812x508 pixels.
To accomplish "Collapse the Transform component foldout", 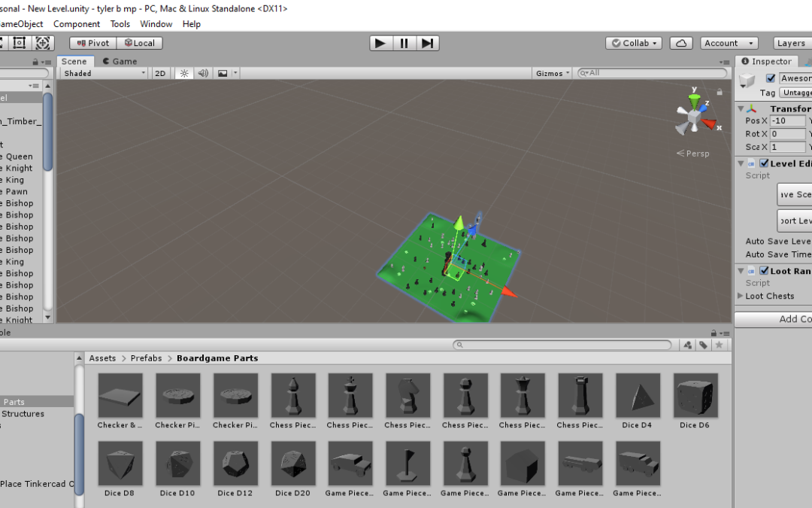I will point(741,109).
